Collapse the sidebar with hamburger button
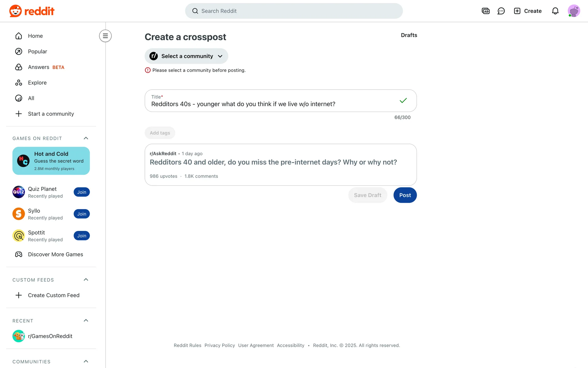 pyautogui.click(x=105, y=36)
